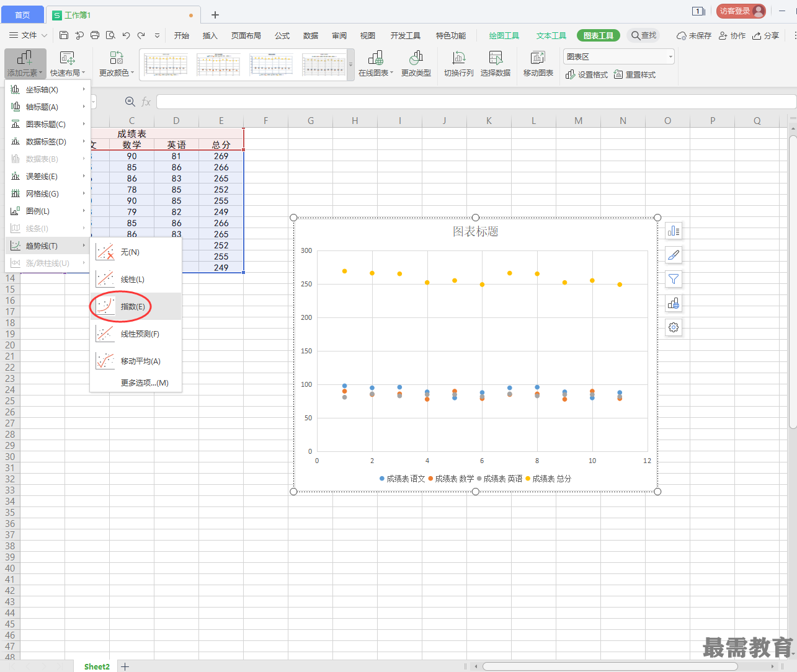The image size is (797, 672).
Task: Open Gridlines (网格线) menu item
Action: point(48,193)
